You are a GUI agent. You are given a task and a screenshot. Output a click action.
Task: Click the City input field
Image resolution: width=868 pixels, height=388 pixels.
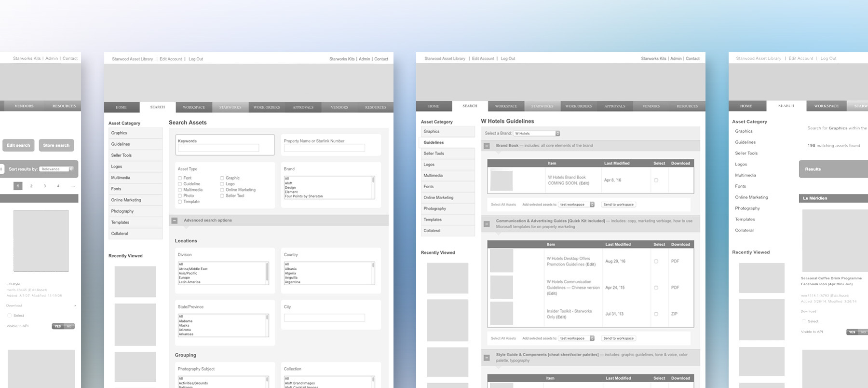(x=325, y=318)
